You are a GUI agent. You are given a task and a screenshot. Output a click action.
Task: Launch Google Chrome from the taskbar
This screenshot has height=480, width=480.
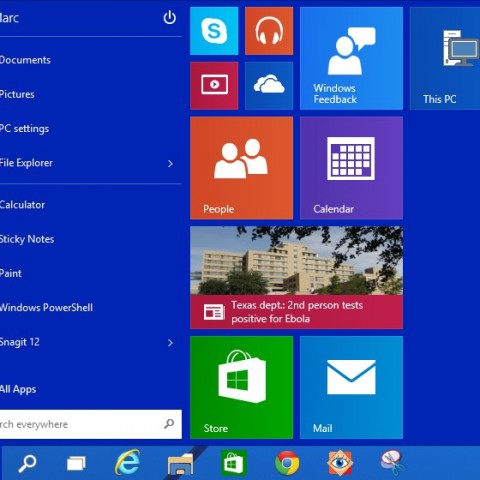click(x=287, y=463)
